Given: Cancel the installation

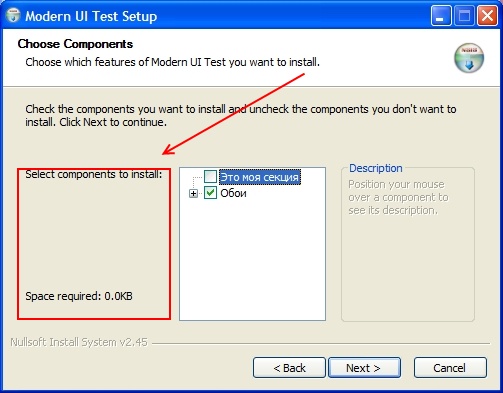Looking at the screenshot, I should (x=450, y=368).
